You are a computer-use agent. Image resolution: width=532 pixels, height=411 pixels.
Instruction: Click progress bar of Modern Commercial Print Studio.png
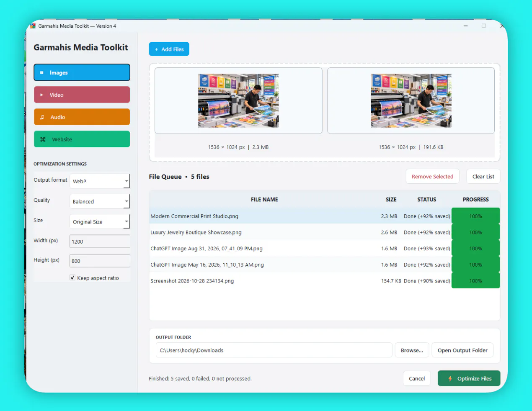click(475, 216)
